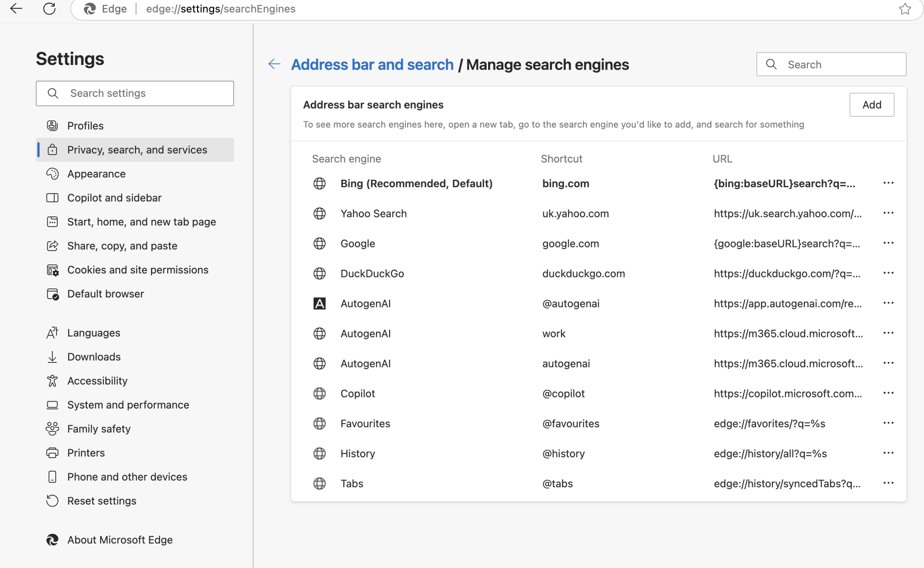
Task: Open more actions for DuckDuckGo
Action: tap(888, 273)
